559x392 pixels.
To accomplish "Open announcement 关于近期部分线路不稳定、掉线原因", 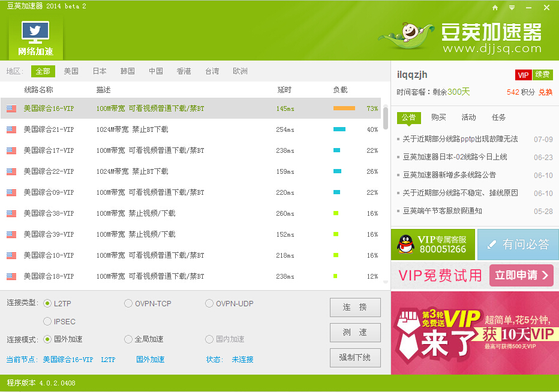I will (x=460, y=193).
